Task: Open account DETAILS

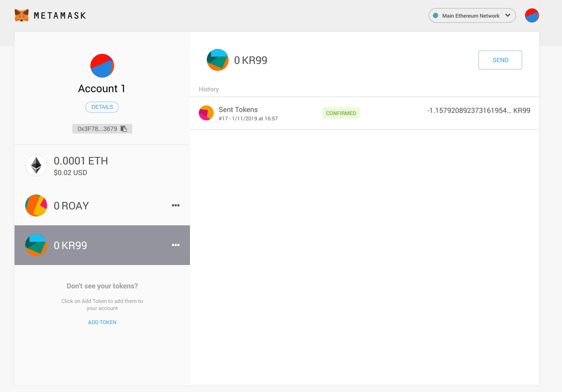Action: pos(102,107)
